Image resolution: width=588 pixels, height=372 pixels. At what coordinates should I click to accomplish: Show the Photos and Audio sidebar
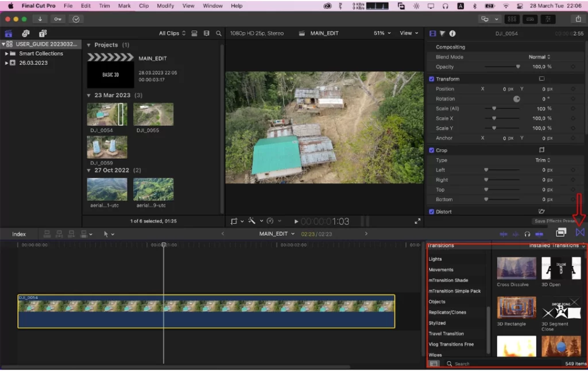[x=25, y=33]
